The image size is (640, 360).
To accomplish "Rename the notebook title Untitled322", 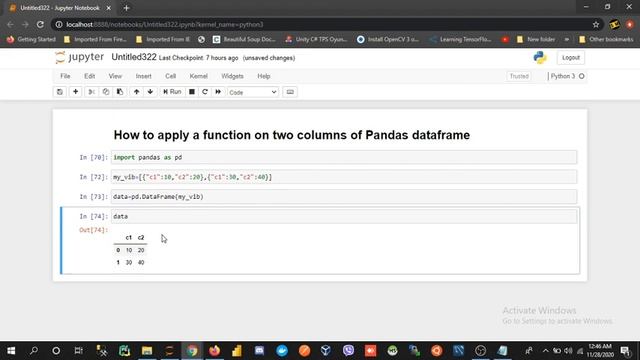I will pyautogui.click(x=134, y=57).
